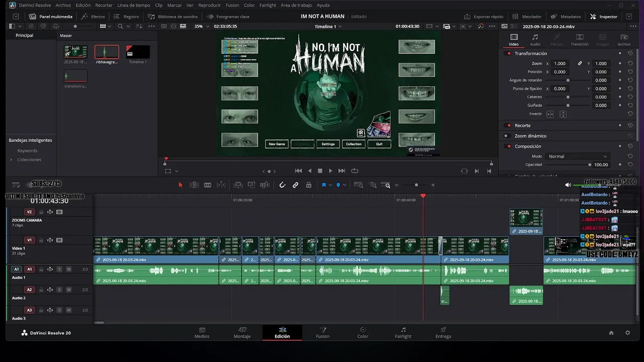Open Biblioteca de sonidos panel
644x362 pixels.
[x=173, y=17]
